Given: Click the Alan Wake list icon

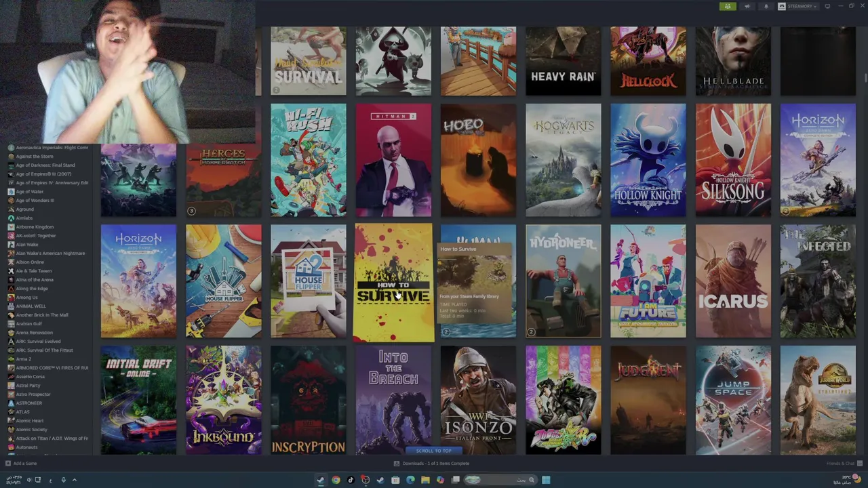Looking at the screenshot, I should [11, 245].
